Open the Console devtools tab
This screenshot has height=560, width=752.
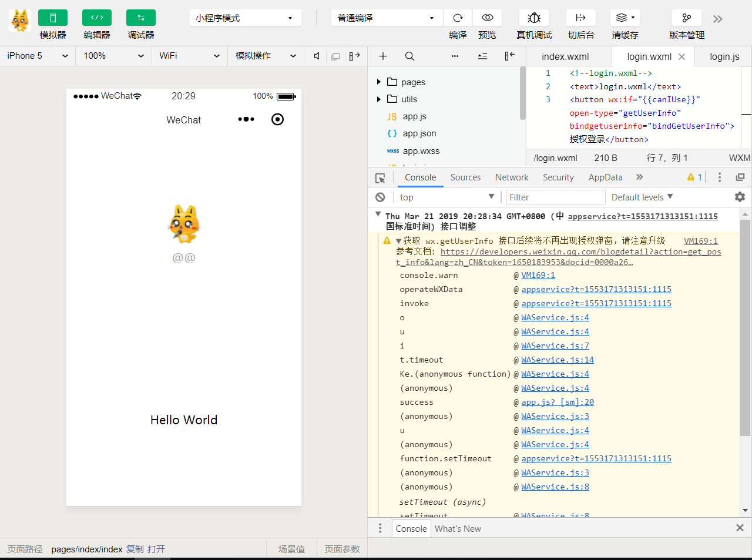point(420,177)
